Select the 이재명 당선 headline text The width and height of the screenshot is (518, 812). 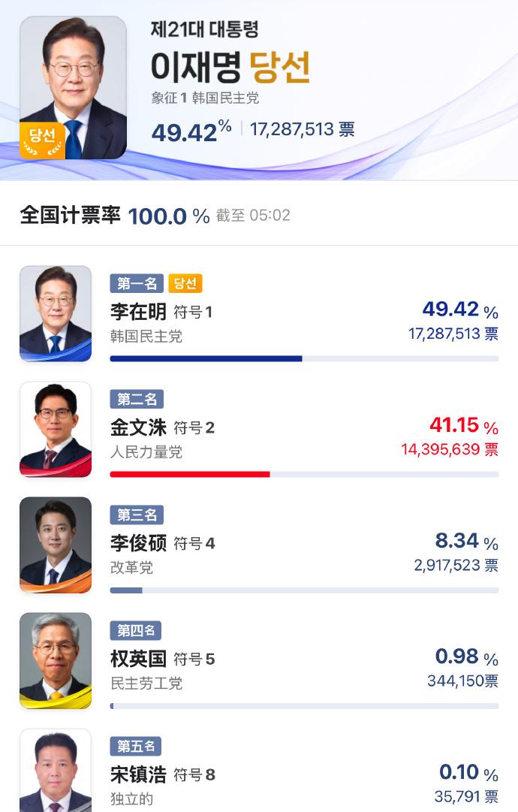coord(230,67)
